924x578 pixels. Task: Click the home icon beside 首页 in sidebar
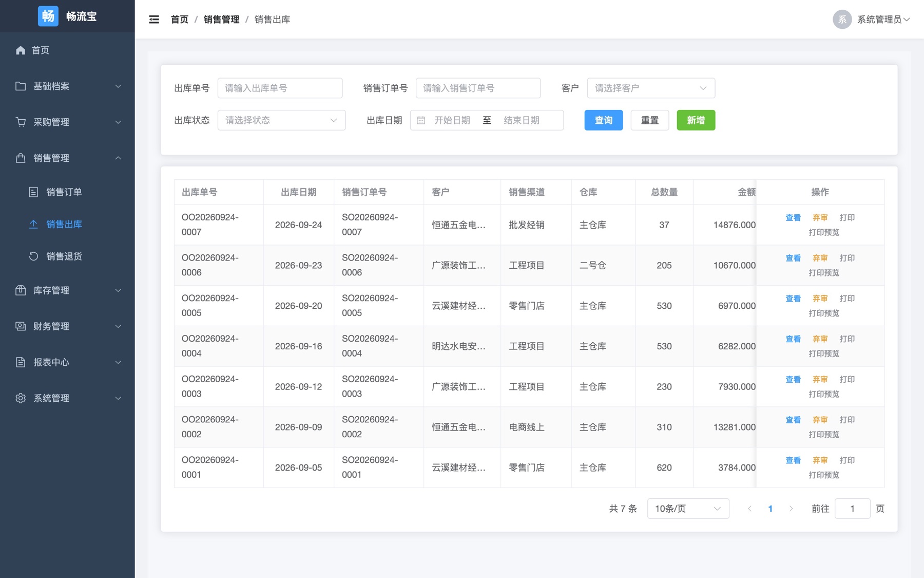click(21, 50)
